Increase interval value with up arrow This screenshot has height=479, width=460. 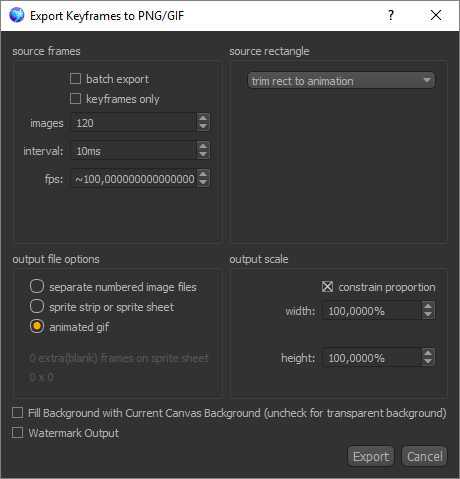(203, 146)
